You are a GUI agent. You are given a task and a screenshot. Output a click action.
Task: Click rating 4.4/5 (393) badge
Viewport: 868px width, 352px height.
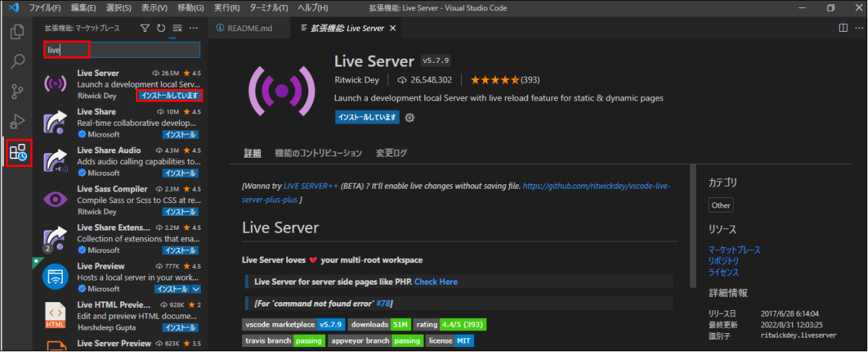click(450, 325)
